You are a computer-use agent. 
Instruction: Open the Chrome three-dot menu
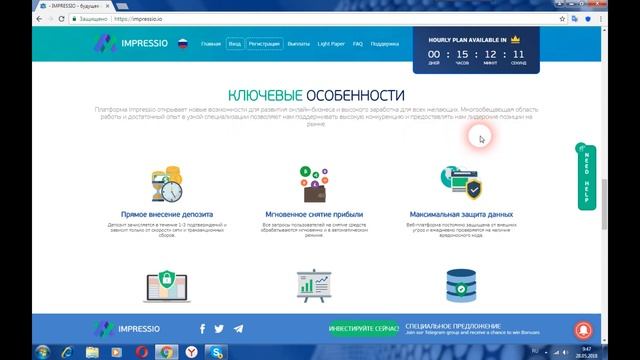601,19
